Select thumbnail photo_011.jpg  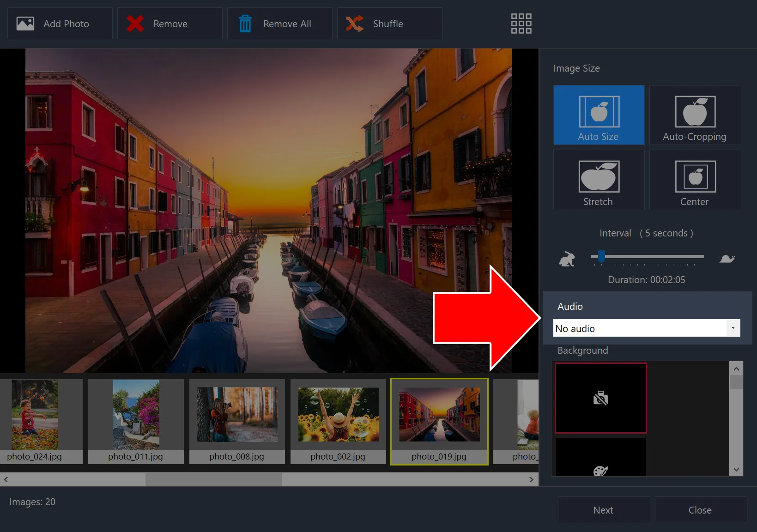tap(136, 421)
